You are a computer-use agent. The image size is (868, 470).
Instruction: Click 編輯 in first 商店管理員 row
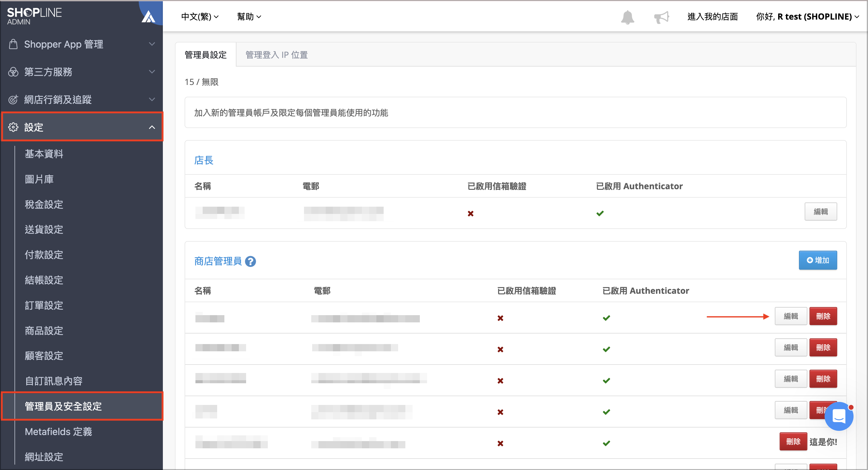point(790,316)
